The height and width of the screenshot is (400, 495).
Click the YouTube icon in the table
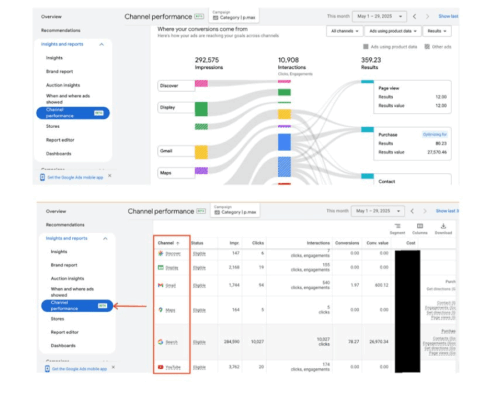161,367
